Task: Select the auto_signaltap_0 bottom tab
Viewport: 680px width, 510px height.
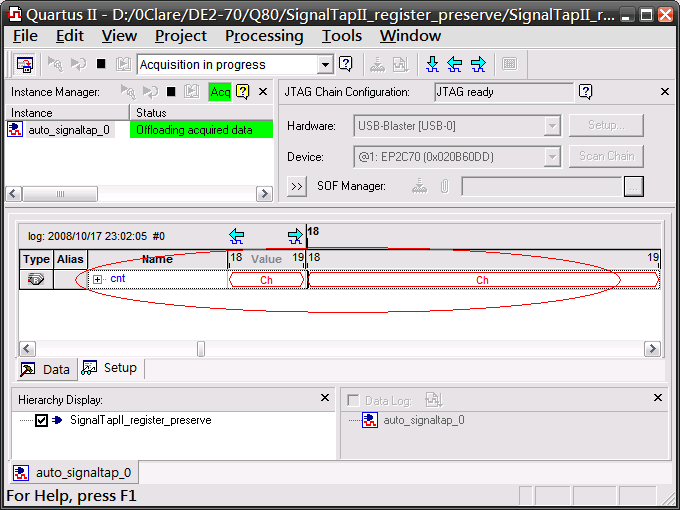Action: point(73,472)
